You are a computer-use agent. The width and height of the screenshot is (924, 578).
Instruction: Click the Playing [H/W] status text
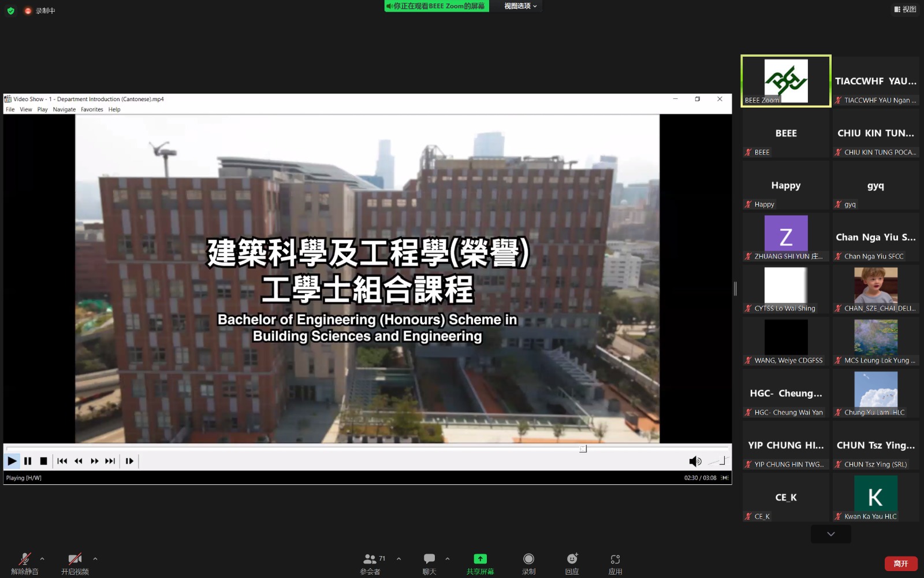[24, 478]
